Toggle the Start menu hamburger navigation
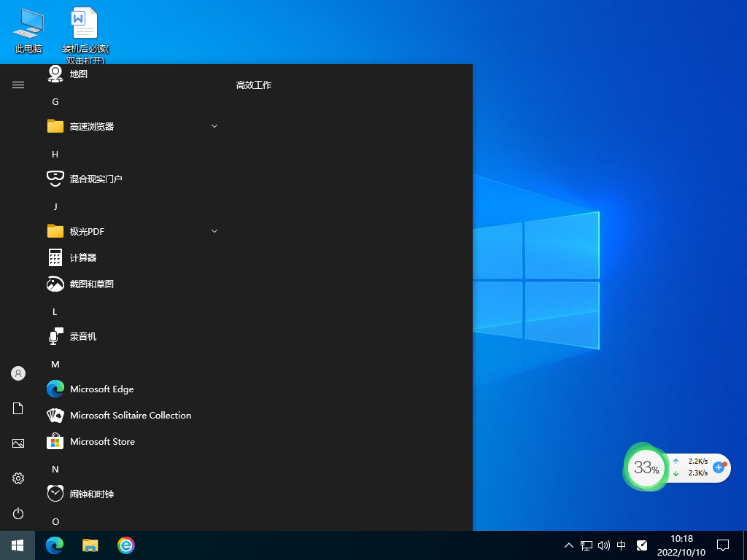The height and width of the screenshot is (560, 747). pyautogui.click(x=18, y=84)
